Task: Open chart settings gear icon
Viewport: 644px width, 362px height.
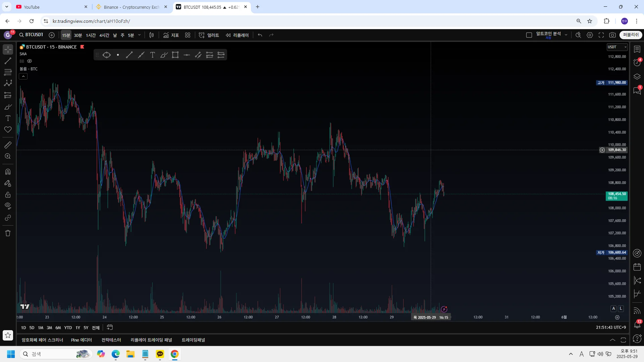Action: click(x=590, y=35)
